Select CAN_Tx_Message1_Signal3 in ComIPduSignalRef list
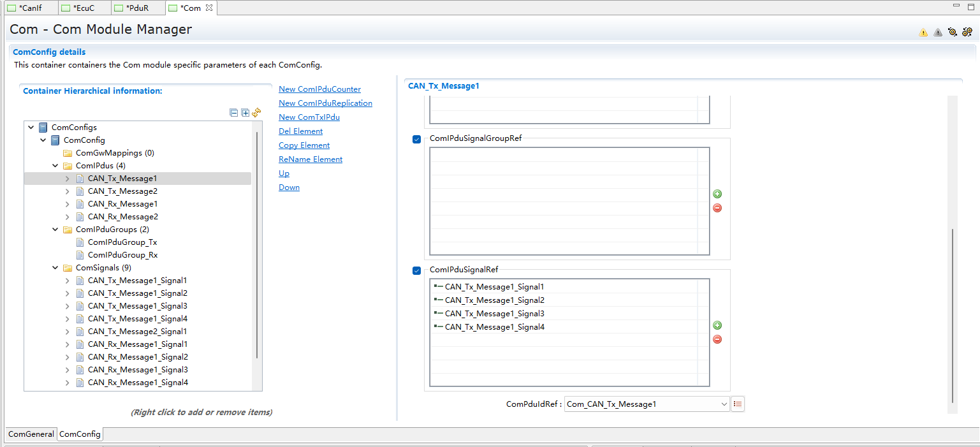The image size is (980, 447). pos(494,314)
